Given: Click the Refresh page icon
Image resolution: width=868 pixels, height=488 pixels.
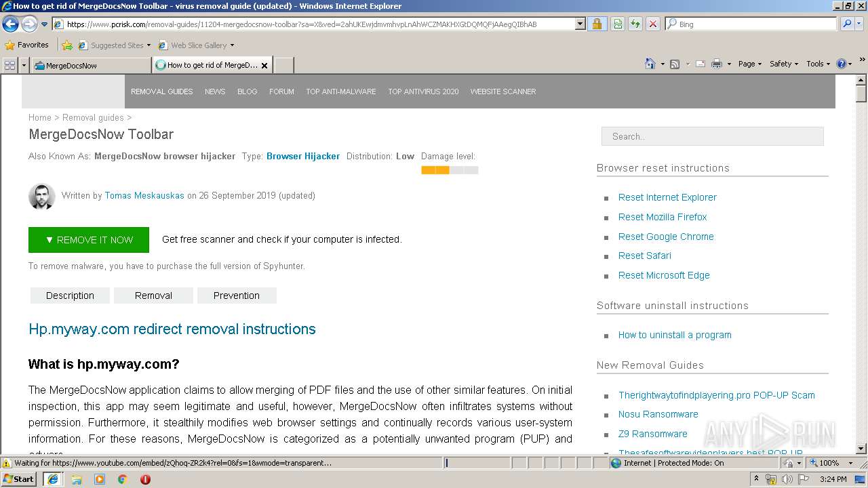Looking at the screenshot, I should [x=635, y=24].
